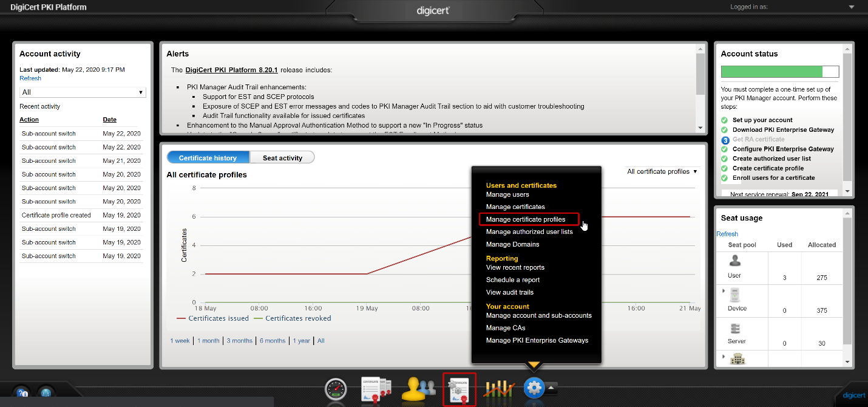
Task: Show the 3 months time range
Action: pos(239,341)
